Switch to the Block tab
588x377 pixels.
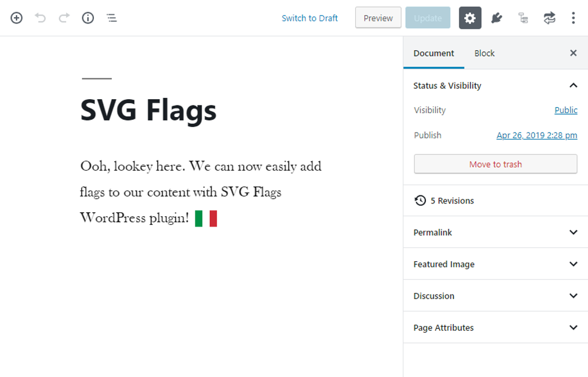(x=484, y=53)
